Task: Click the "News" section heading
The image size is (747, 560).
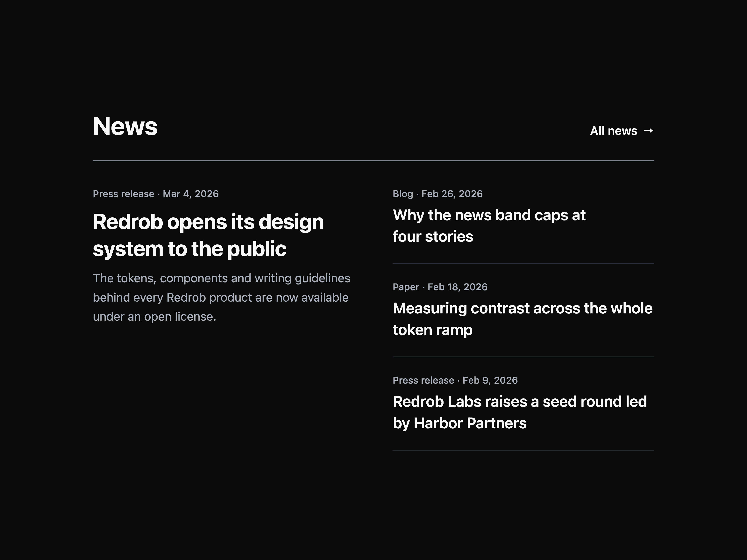Action: [125, 126]
